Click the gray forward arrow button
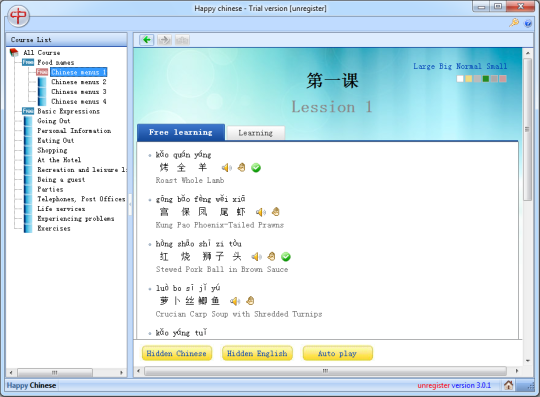The width and height of the screenshot is (540, 397). coord(164,40)
